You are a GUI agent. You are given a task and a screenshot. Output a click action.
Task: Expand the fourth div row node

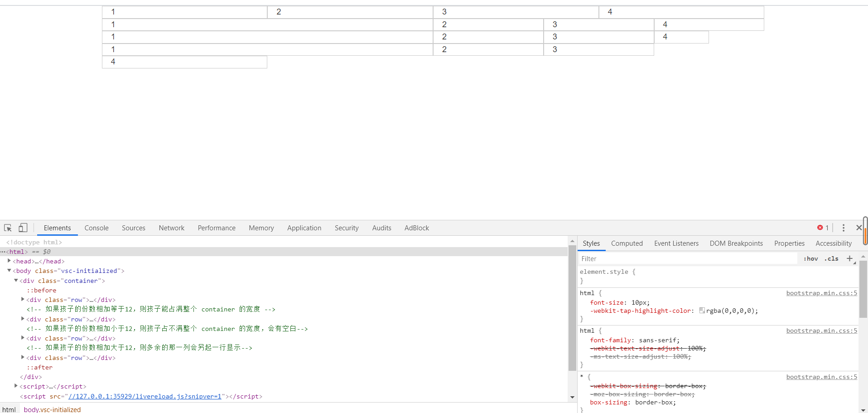point(23,357)
